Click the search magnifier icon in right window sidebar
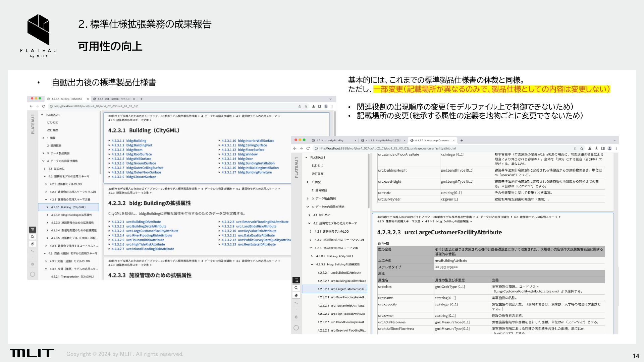 296,288
